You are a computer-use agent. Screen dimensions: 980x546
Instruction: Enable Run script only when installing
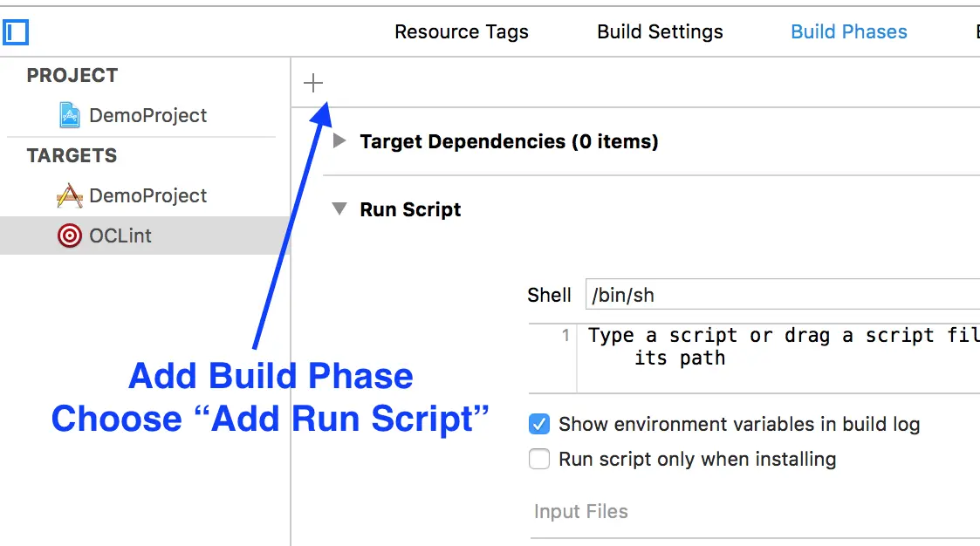[x=540, y=459]
